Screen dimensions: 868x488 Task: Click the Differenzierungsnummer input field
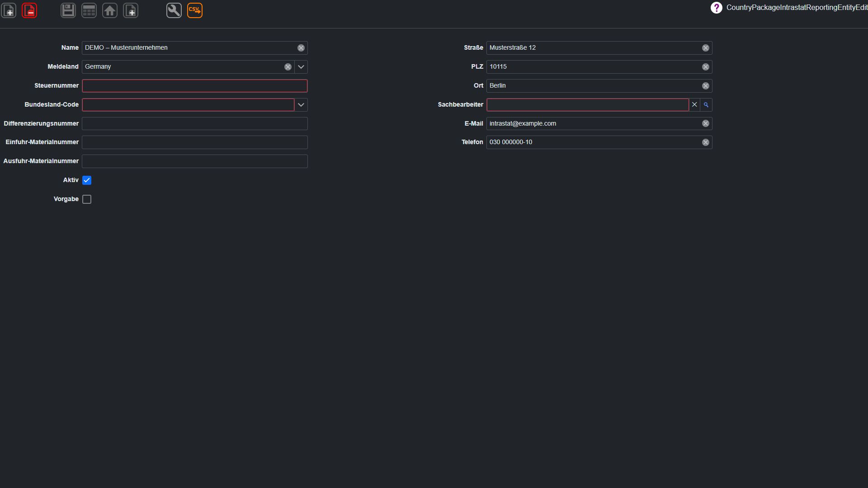(195, 124)
